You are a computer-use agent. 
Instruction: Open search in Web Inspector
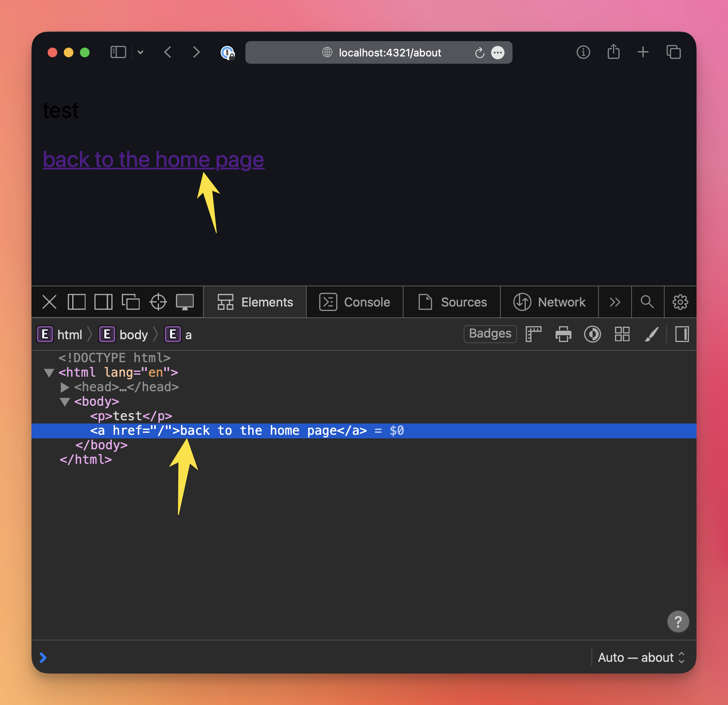(x=647, y=302)
